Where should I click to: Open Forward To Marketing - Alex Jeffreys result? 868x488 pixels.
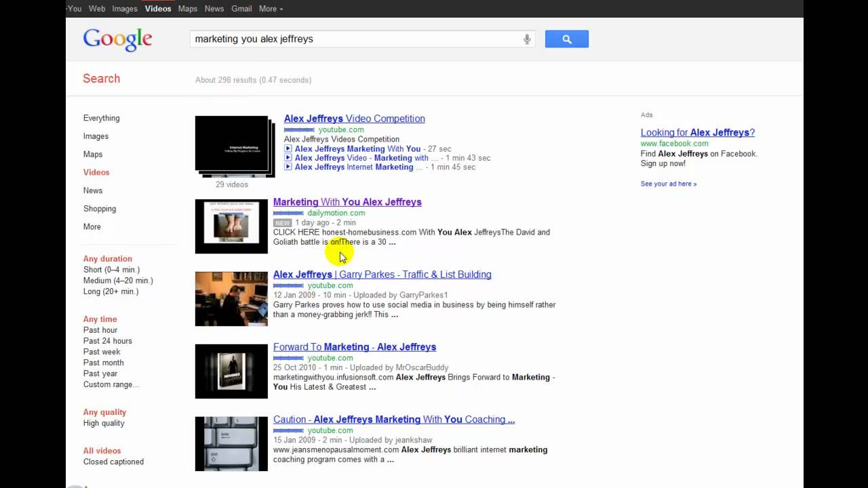pos(354,347)
